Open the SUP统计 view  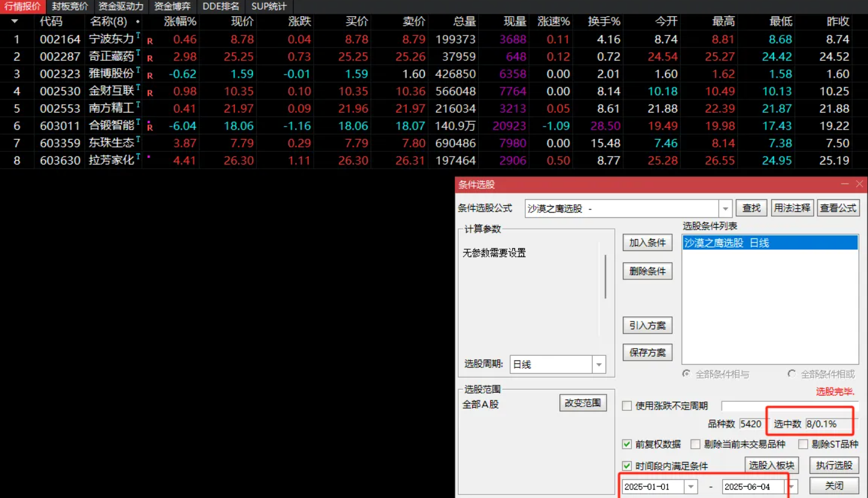[x=269, y=7]
